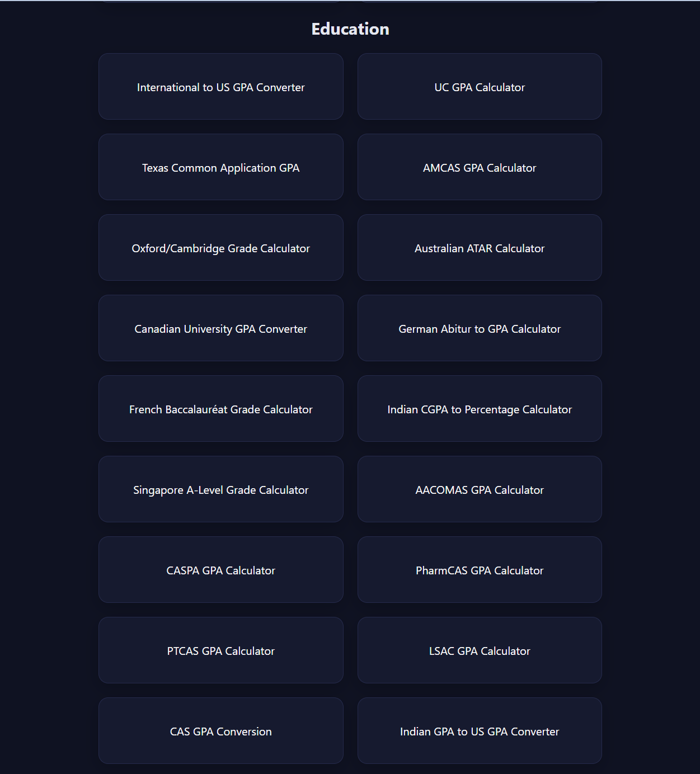Open AMCAS GPA Calculator
This screenshot has width=700, height=774.
coord(480,168)
